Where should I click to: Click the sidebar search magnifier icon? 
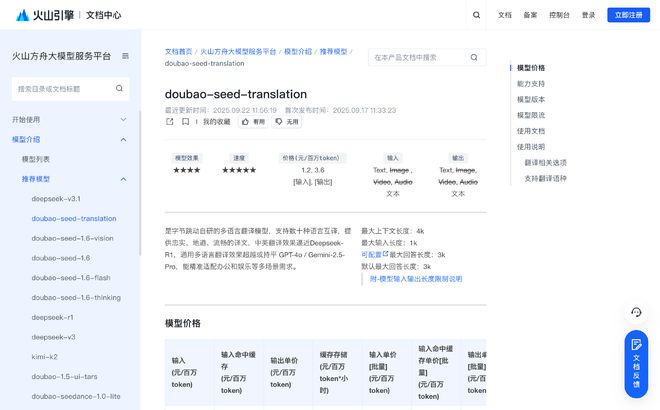pos(119,88)
